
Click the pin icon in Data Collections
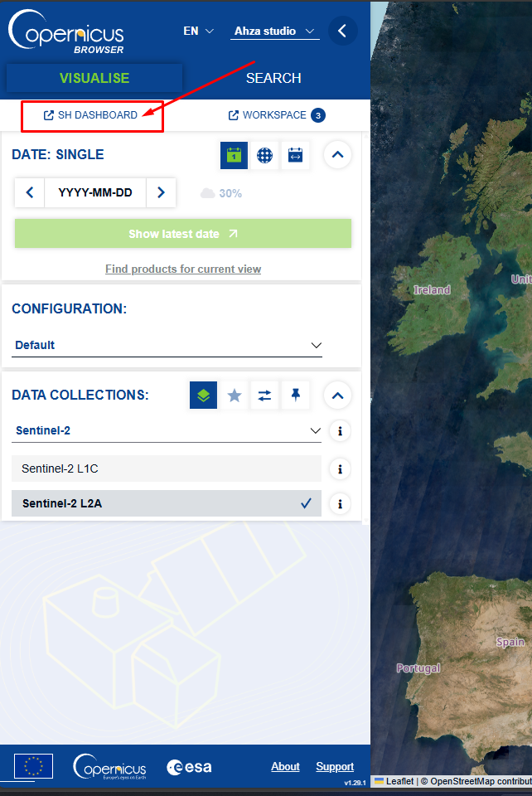tap(296, 395)
